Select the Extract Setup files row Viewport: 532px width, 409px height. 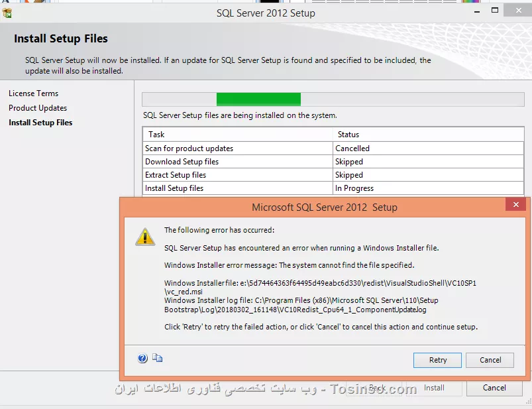coord(333,175)
